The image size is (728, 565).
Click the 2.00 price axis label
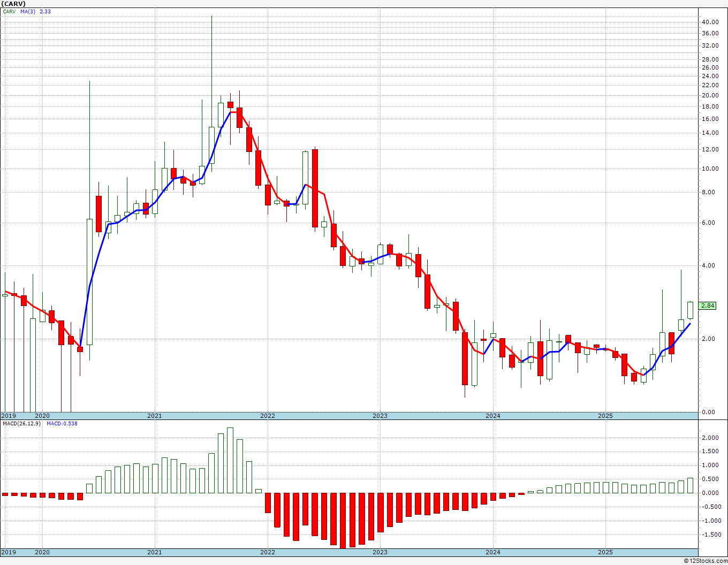[x=708, y=339]
